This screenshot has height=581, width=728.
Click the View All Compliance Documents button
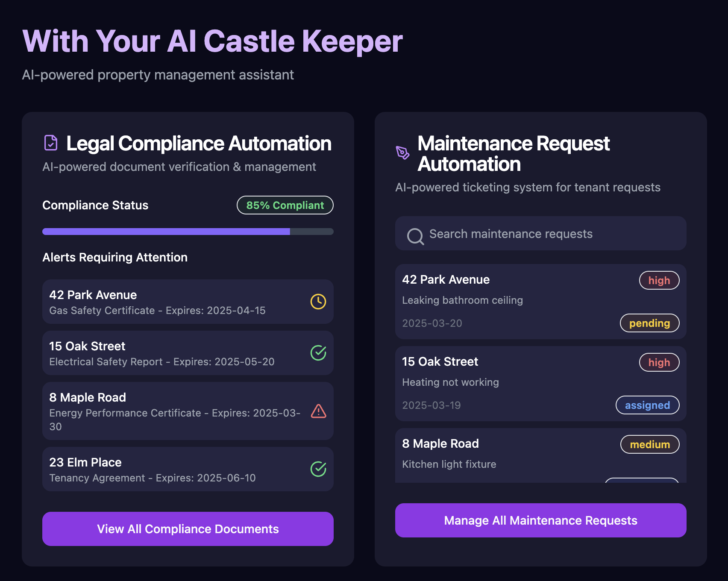click(x=188, y=528)
